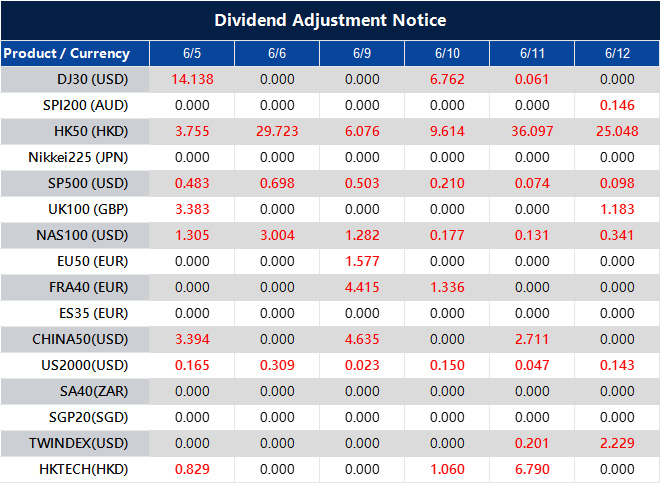
Task: Click the HK50 (HKD) row label
Action: 93,131
